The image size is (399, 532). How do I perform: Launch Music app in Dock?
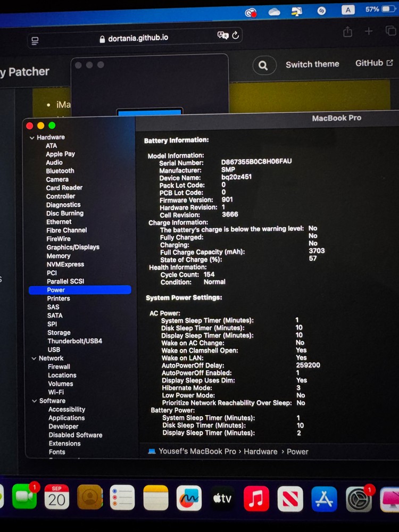[x=256, y=499]
